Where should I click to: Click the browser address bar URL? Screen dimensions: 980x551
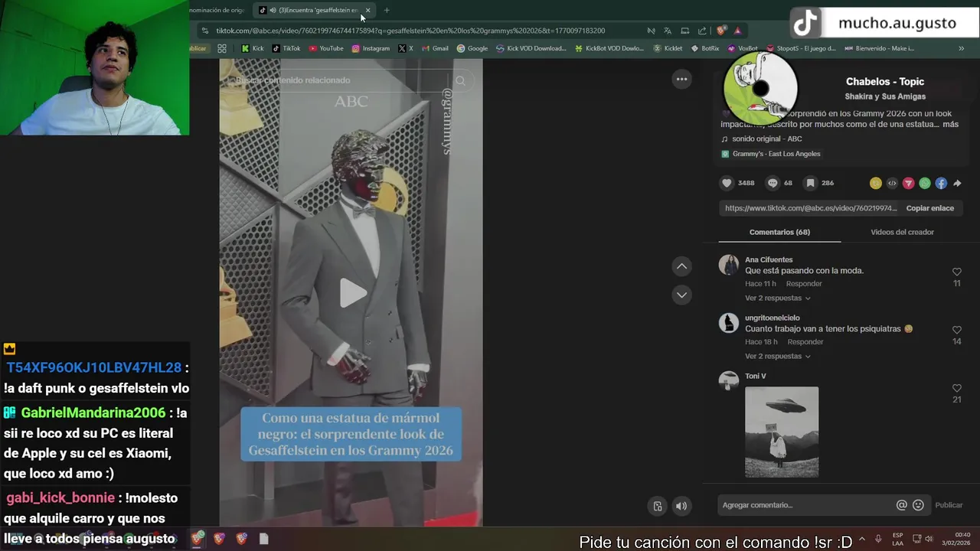pos(410,31)
